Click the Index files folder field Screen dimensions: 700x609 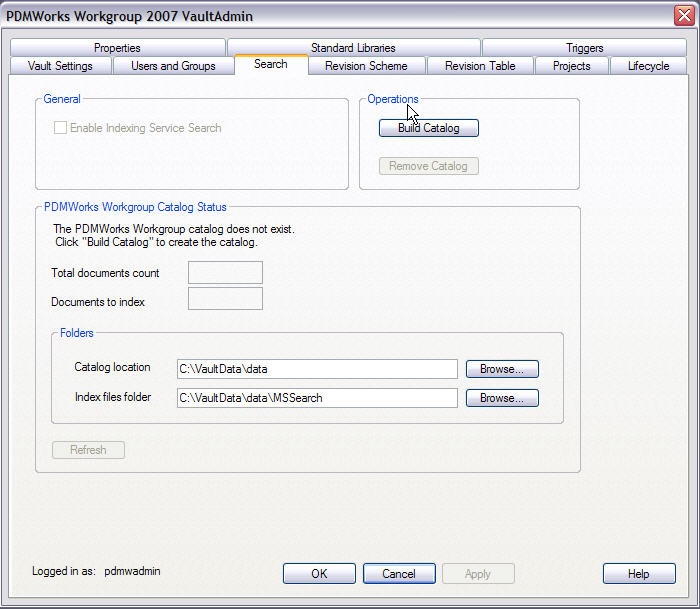click(317, 398)
